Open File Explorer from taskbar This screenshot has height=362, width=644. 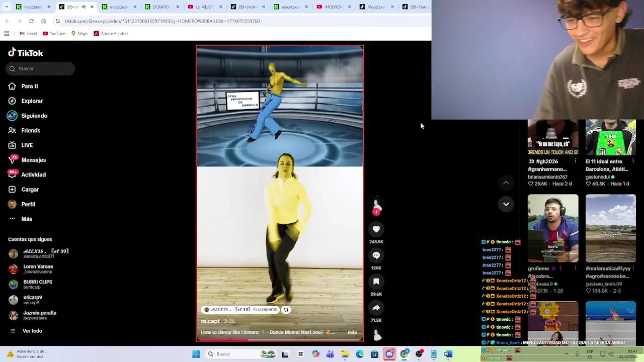[x=345, y=354]
